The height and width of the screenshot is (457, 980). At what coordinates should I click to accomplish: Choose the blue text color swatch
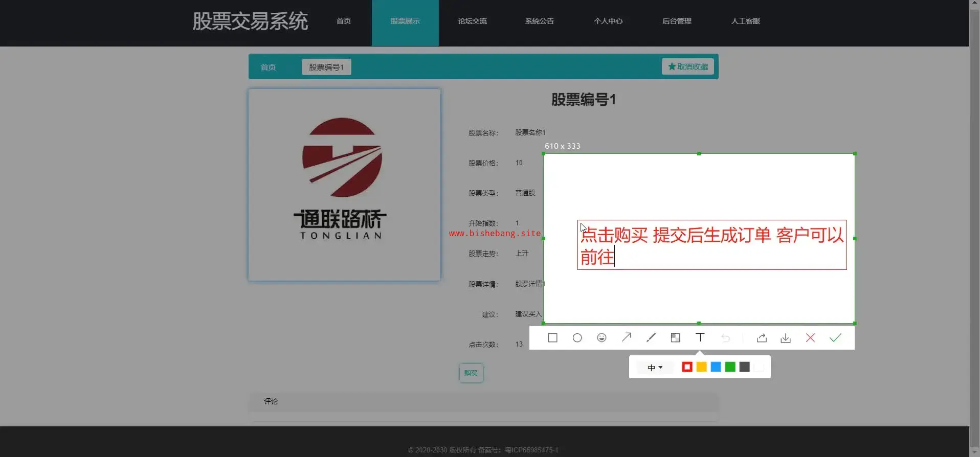[x=716, y=367]
